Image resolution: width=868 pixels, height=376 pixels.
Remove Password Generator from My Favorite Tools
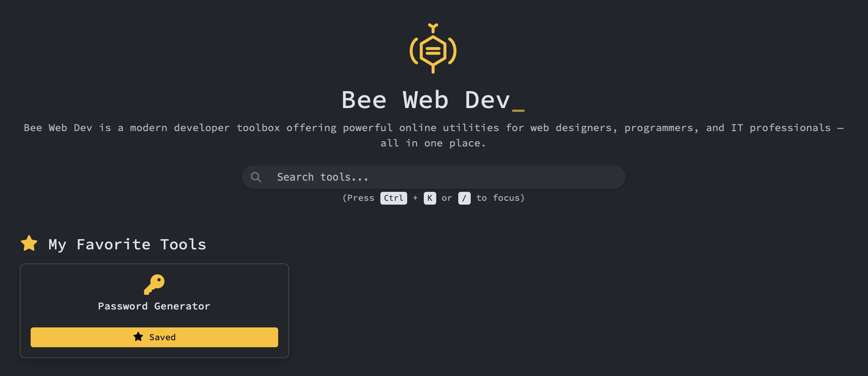[154, 337]
